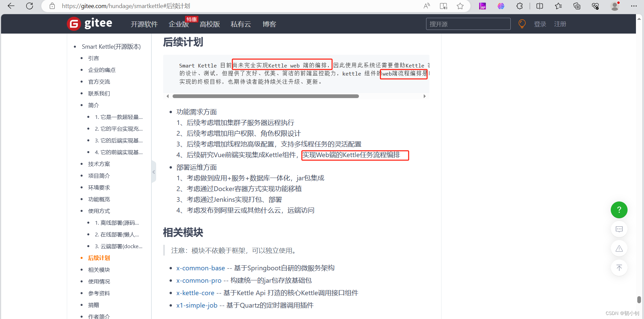
Task: Open the x1-simple-job module link
Action: tap(197, 305)
